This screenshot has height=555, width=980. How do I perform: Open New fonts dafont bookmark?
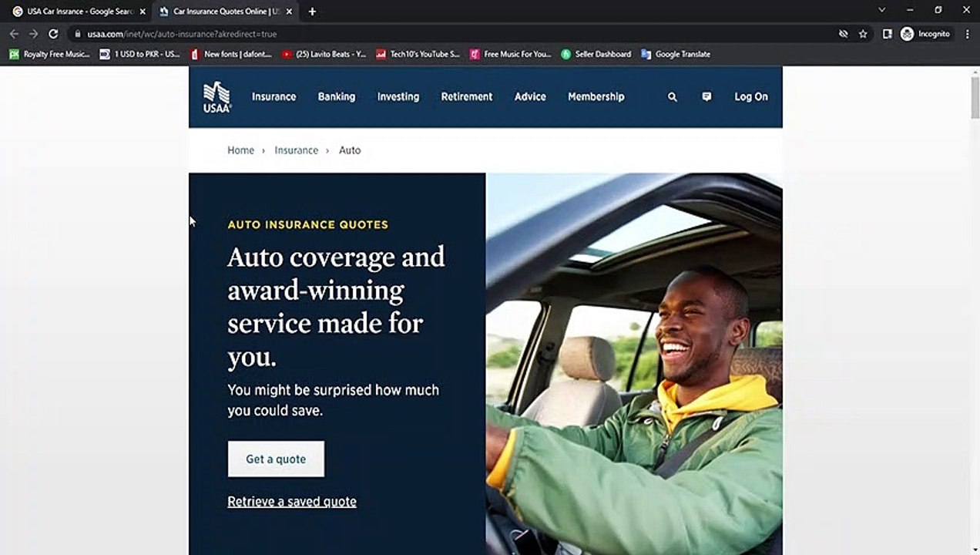tap(230, 54)
